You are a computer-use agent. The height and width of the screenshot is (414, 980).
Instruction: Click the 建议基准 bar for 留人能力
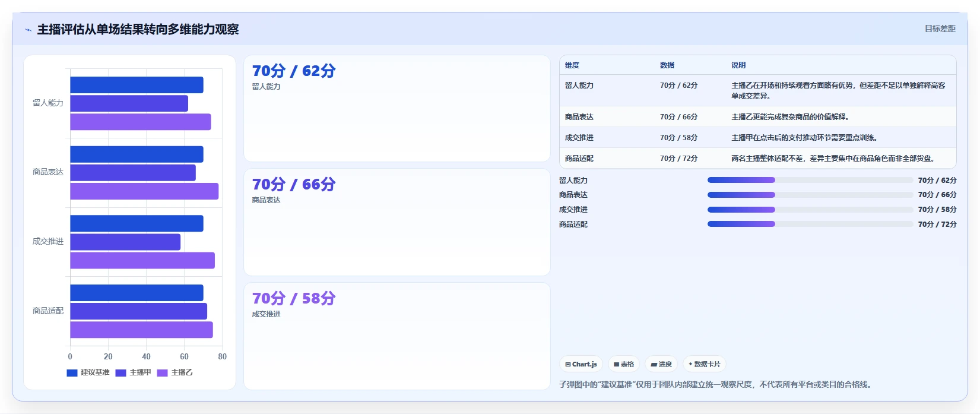tap(137, 85)
